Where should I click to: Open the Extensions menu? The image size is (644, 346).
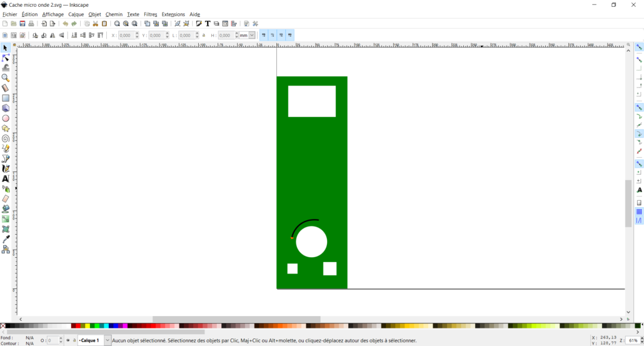click(173, 14)
